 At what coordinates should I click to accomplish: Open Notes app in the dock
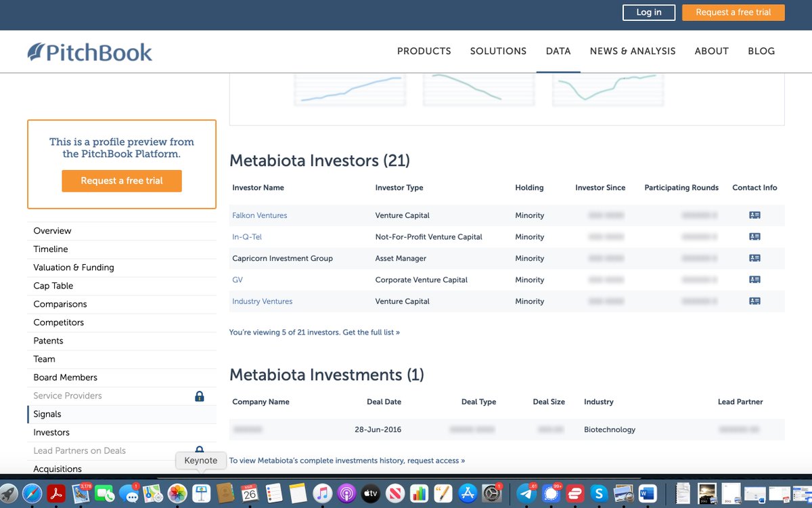[298, 493]
